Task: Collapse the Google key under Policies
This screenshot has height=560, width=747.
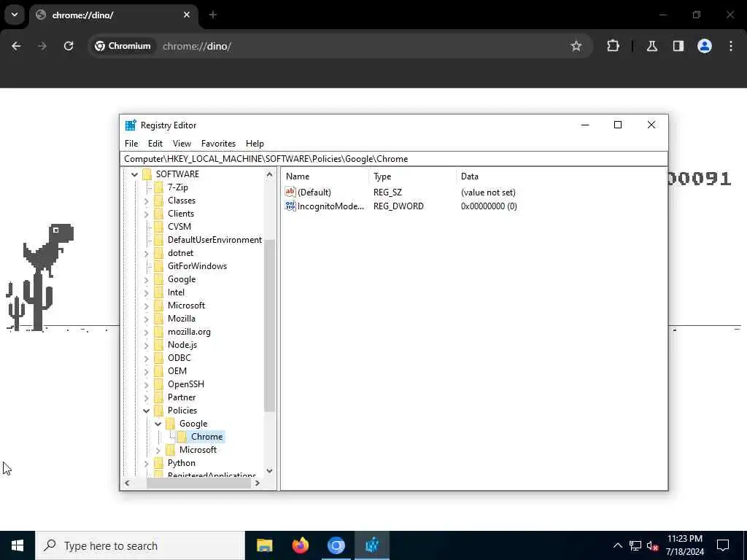Action: click(x=158, y=424)
